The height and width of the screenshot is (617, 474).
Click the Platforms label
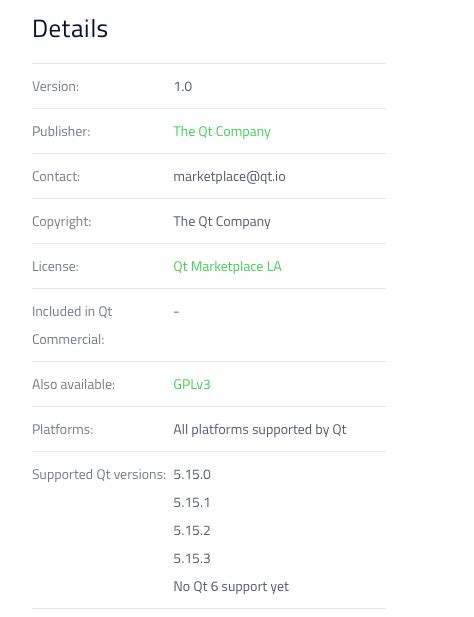(x=63, y=429)
